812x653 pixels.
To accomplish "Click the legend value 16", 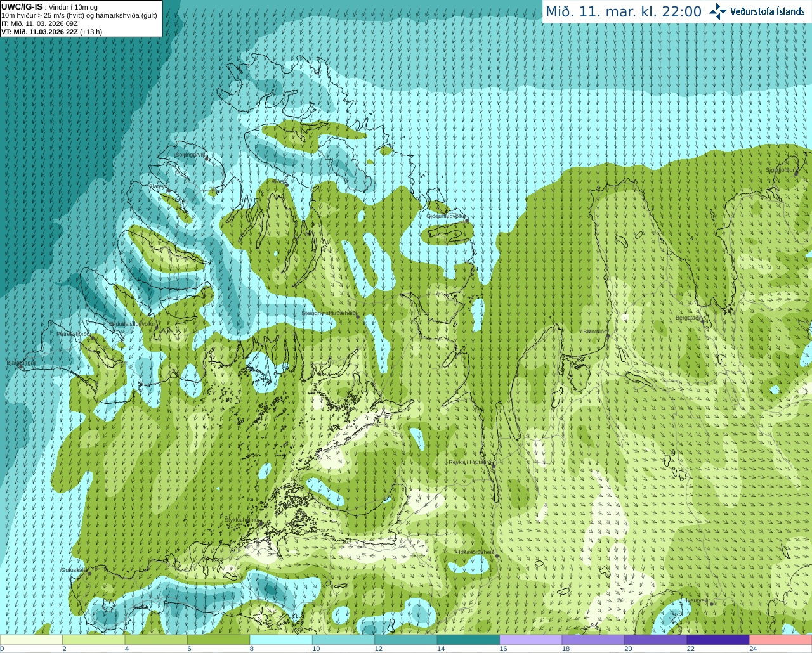I will [x=503, y=649].
